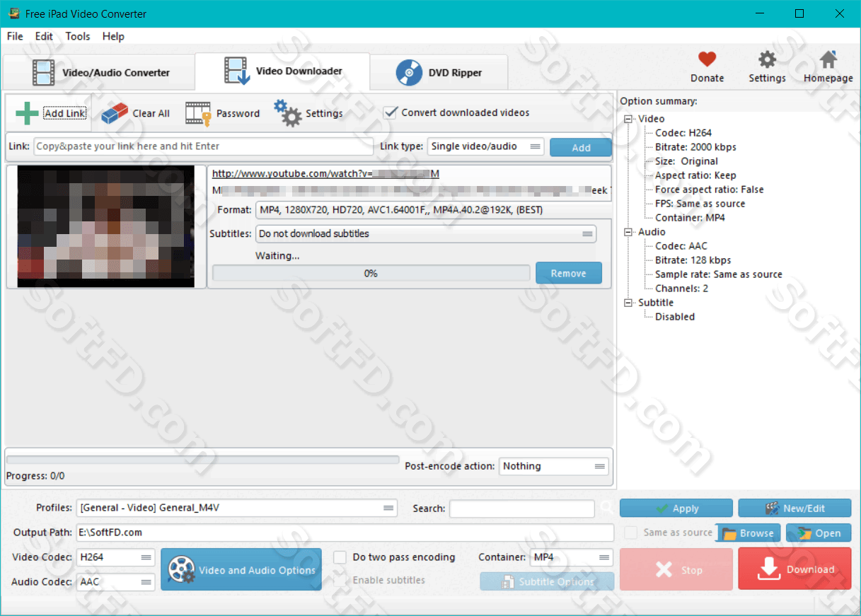Viewport: 861px width, 616px height.
Task: Open Post-encode action dropdown
Action: click(x=554, y=466)
